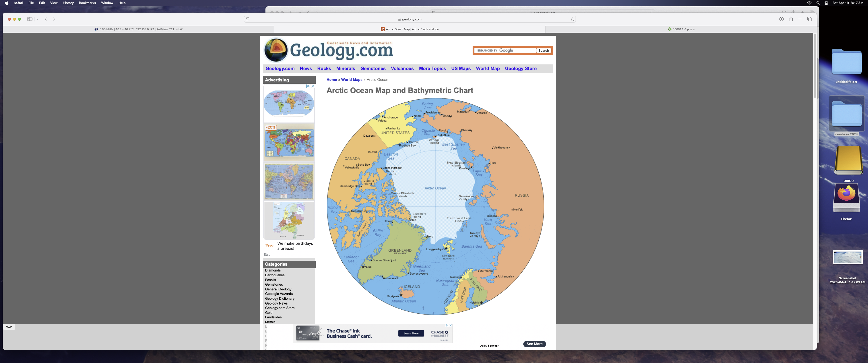Open Control Center icon in menu bar
The height and width of the screenshot is (363, 868).
pos(826,3)
